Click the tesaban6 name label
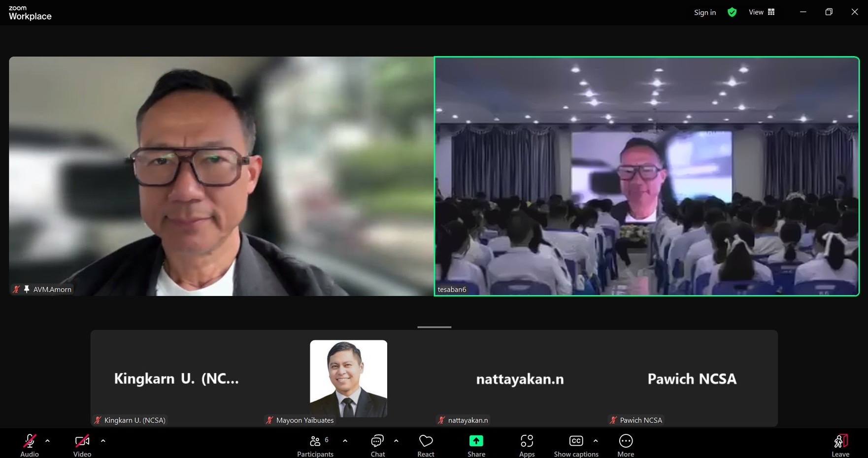The image size is (868, 458). click(452, 290)
